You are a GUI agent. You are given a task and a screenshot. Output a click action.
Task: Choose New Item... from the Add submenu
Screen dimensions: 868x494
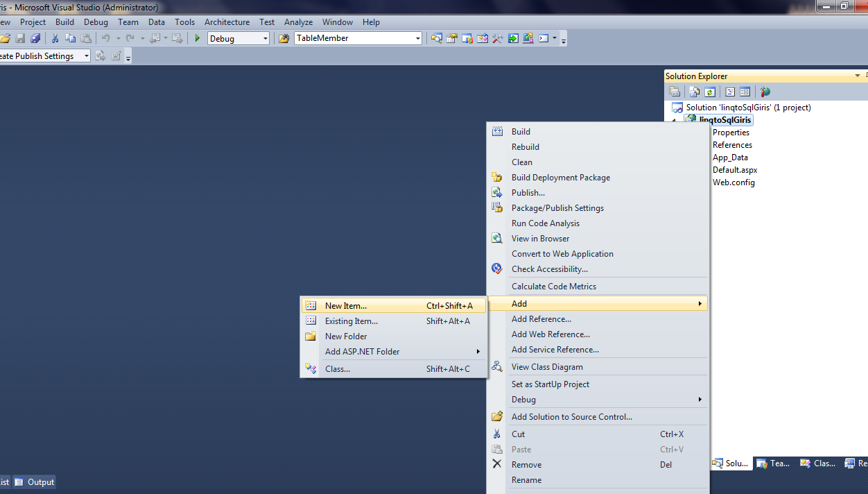pos(393,306)
